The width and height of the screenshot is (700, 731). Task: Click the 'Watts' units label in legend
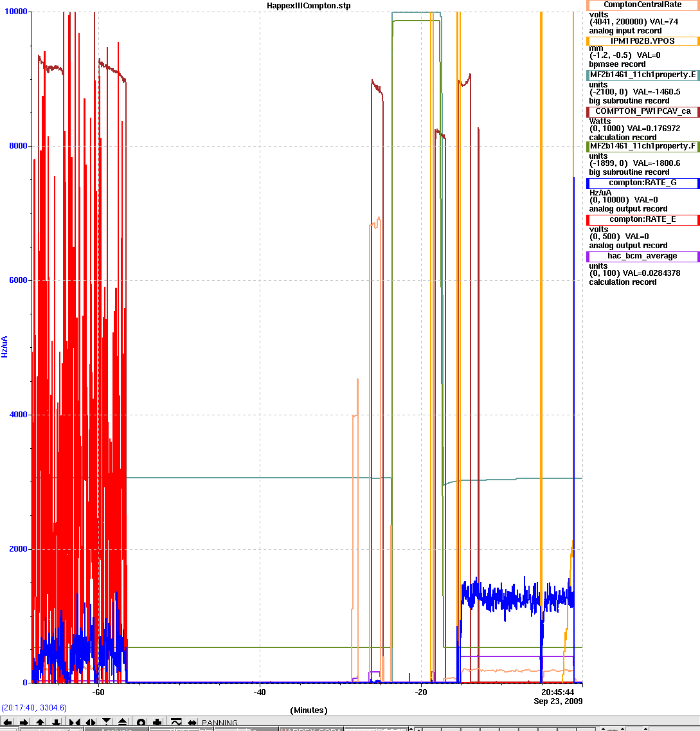(600, 122)
